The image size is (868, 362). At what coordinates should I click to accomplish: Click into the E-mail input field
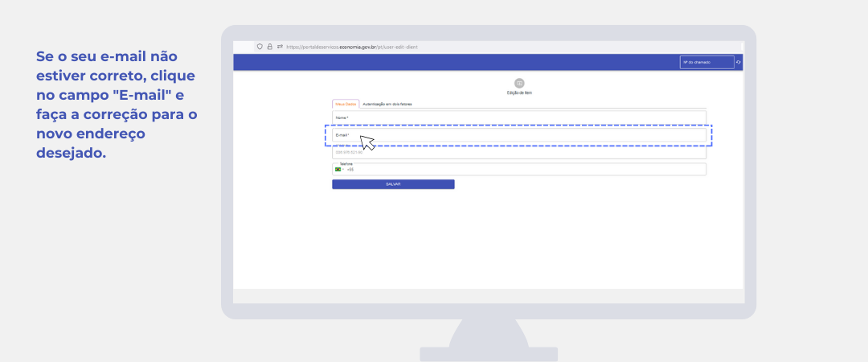pyautogui.click(x=519, y=135)
